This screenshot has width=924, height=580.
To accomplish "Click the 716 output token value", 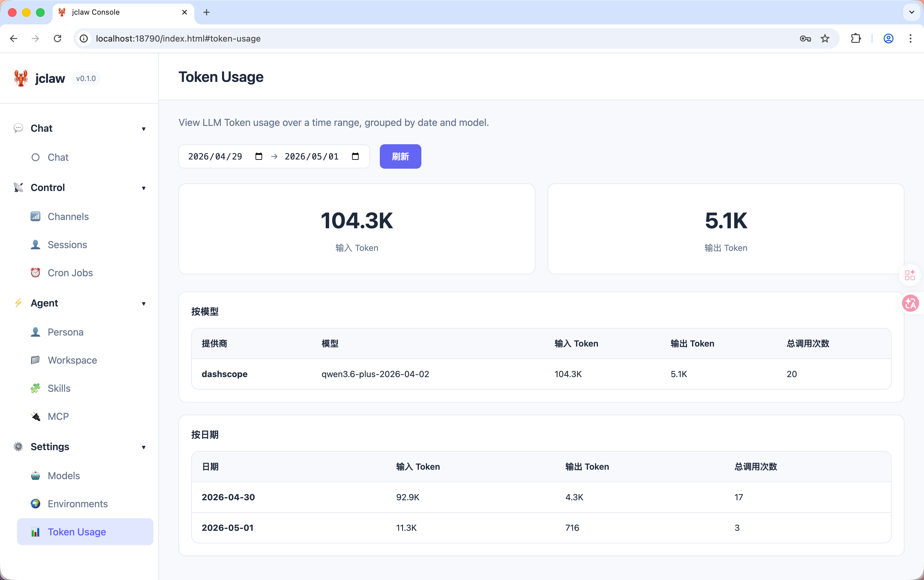I will 572,528.
